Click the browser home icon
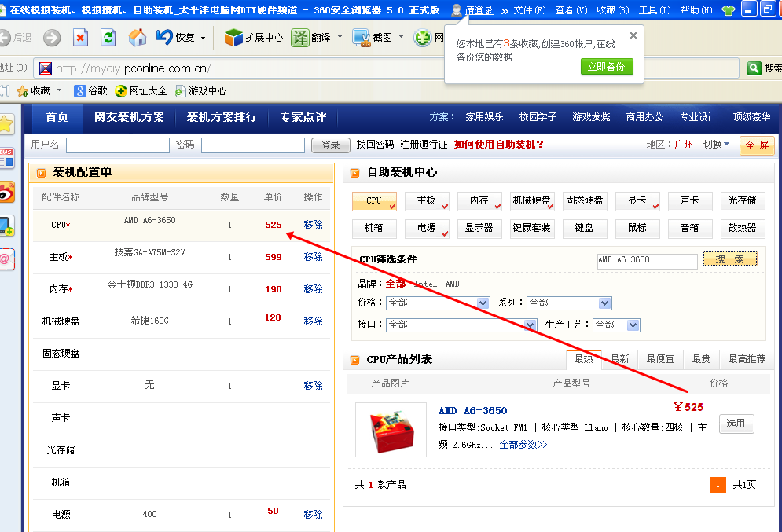The height and width of the screenshot is (532, 782). coord(138,38)
